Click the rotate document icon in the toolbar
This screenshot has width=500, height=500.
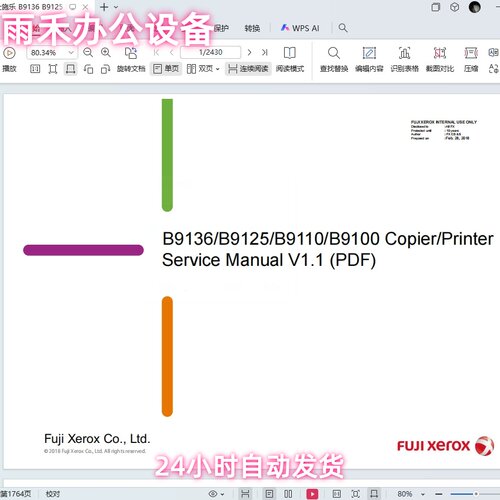pyautogui.click(x=131, y=53)
